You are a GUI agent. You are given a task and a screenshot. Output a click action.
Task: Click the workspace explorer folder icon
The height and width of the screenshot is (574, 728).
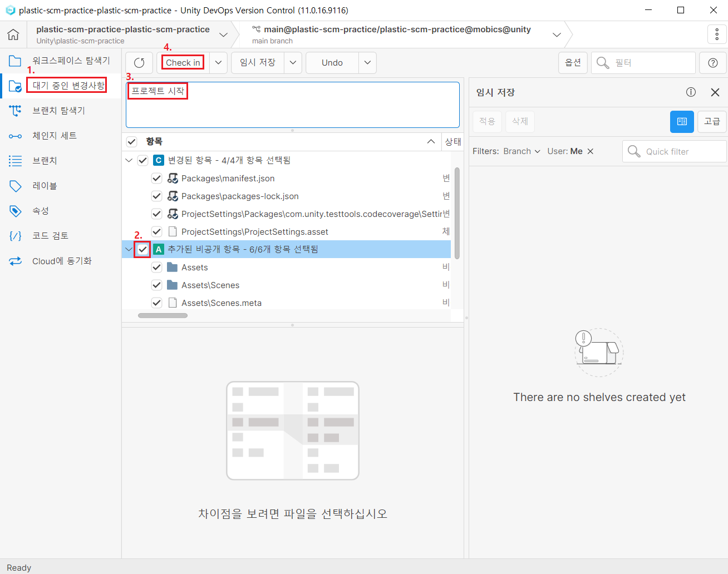click(x=15, y=61)
